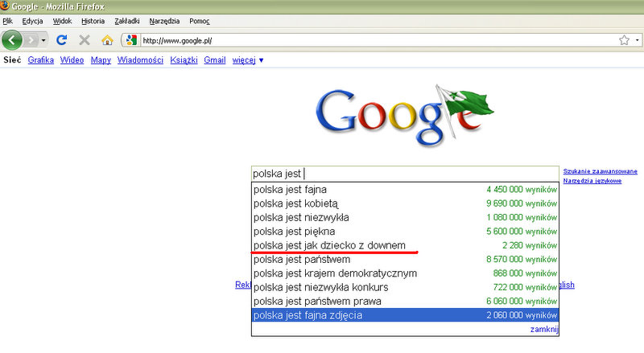The image size is (644, 353).
Task: Select suggestion 'polska jest niezwykła'
Action: [x=405, y=218]
